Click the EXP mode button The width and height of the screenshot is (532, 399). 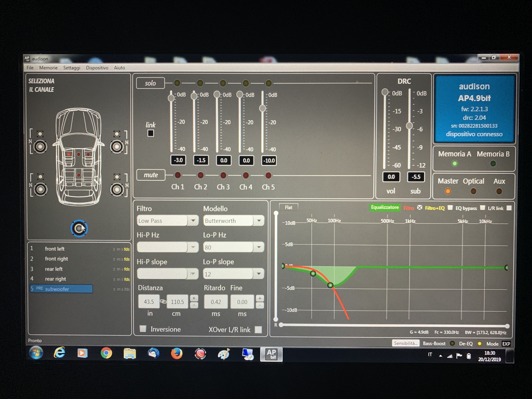[x=506, y=344]
